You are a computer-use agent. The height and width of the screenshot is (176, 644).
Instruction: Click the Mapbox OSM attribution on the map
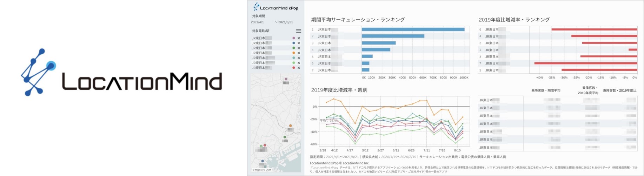coord(262,170)
